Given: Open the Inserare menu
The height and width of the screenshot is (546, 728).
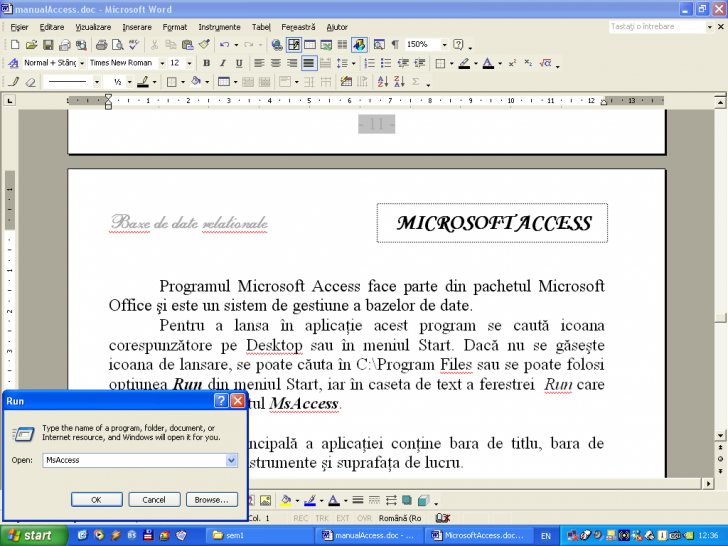Looking at the screenshot, I should click(x=137, y=27).
